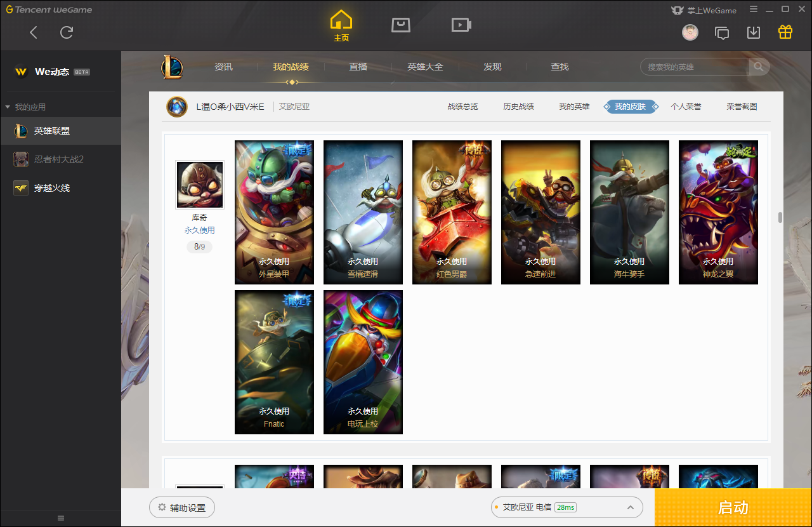
Task: Open the 英雄大全 navigation tab
Action: [425, 67]
